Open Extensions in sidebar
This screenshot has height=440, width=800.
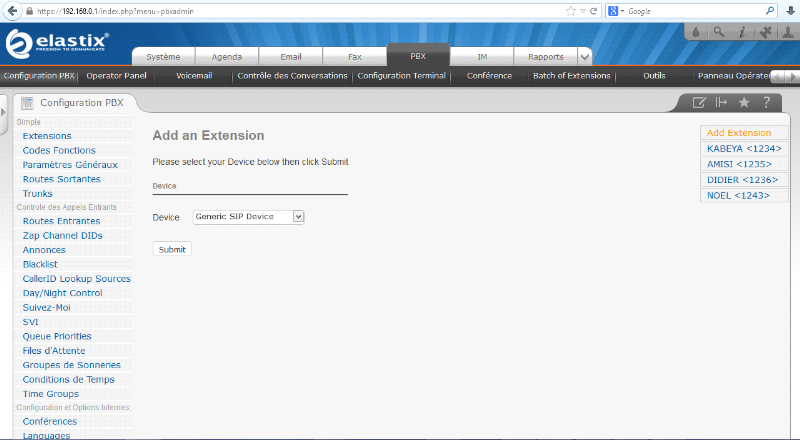47,136
